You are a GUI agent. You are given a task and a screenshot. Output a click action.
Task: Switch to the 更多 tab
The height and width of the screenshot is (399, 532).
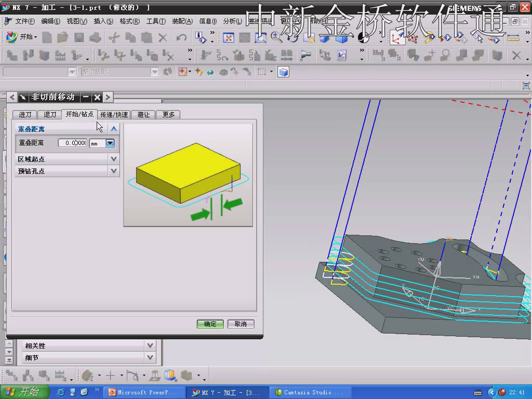pos(168,115)
